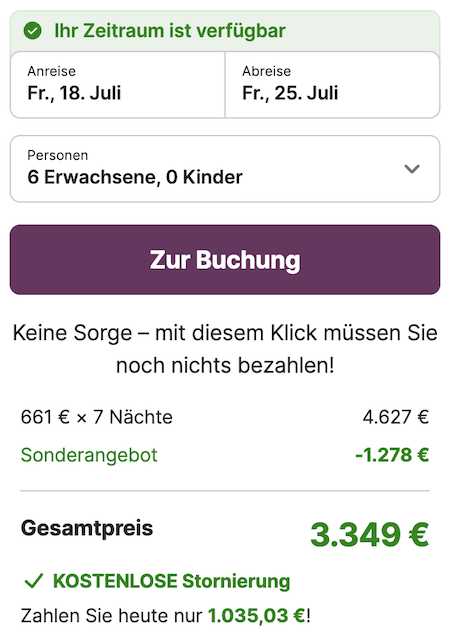Click the 1.035,03 € pay-today amount
The height and width of the screenshot is (640, 450).
(x=257, y=616)
